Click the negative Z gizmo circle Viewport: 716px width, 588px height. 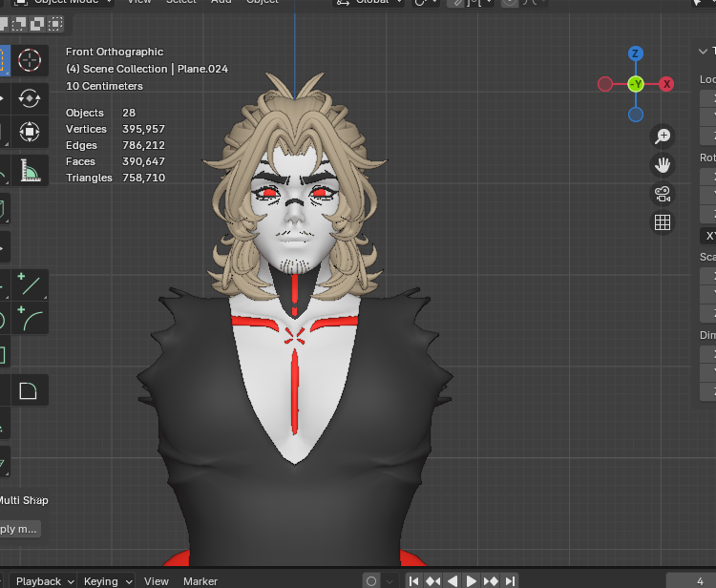coord(636,115)
